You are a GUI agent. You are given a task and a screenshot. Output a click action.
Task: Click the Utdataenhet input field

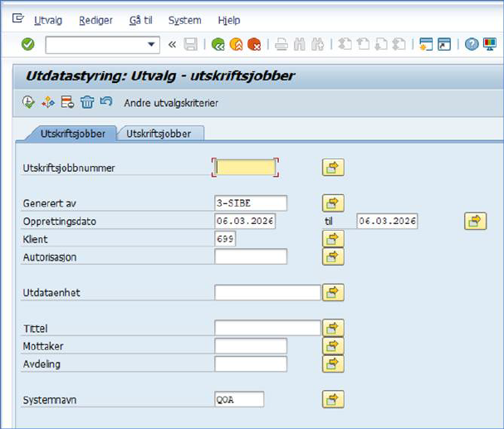pos(267,292)
